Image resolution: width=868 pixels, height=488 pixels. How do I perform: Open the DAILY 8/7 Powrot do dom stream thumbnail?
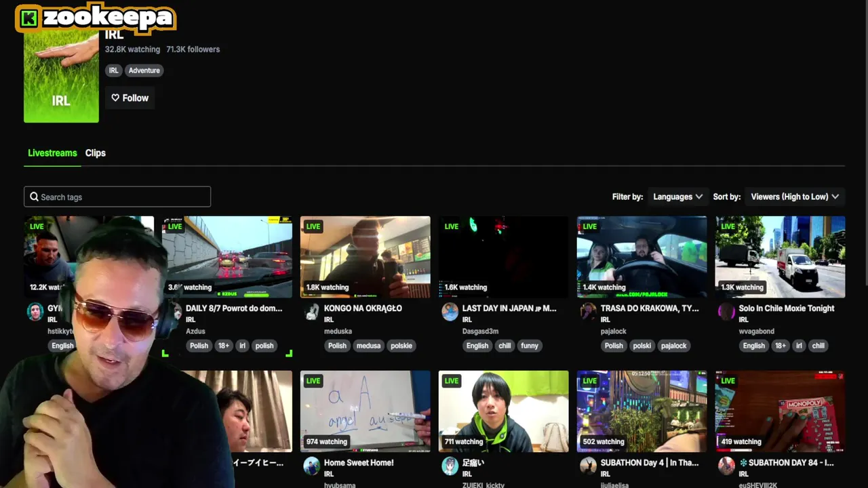[227, 257]
